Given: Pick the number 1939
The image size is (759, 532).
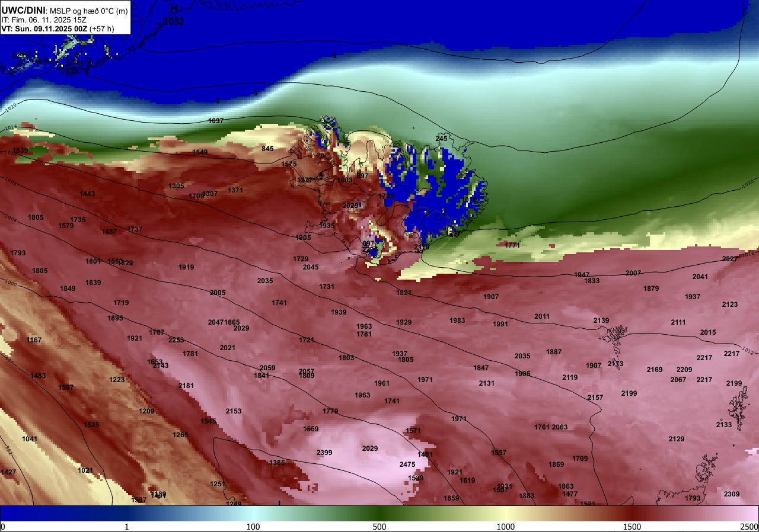Looking at the screenshot, I should tap(339, 312).
